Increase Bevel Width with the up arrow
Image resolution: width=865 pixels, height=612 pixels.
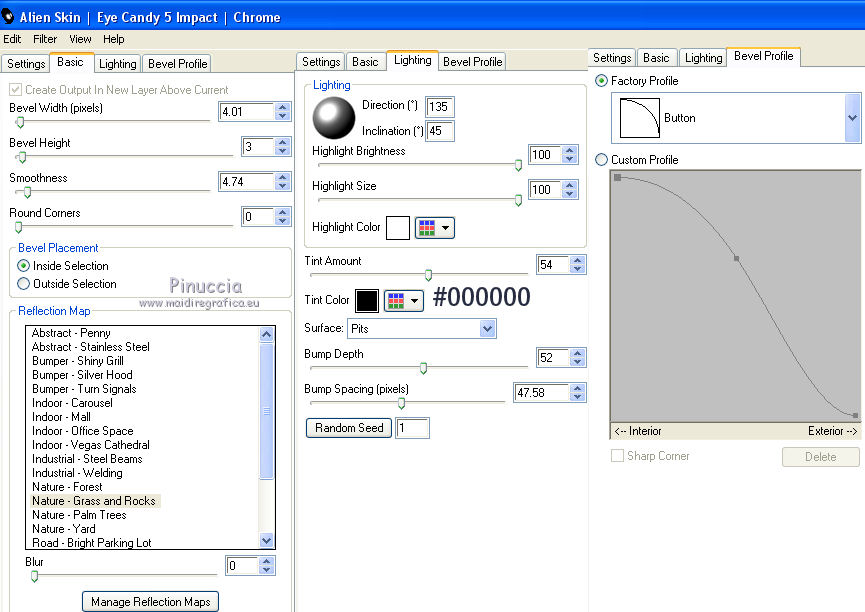(x=282, y=107)
